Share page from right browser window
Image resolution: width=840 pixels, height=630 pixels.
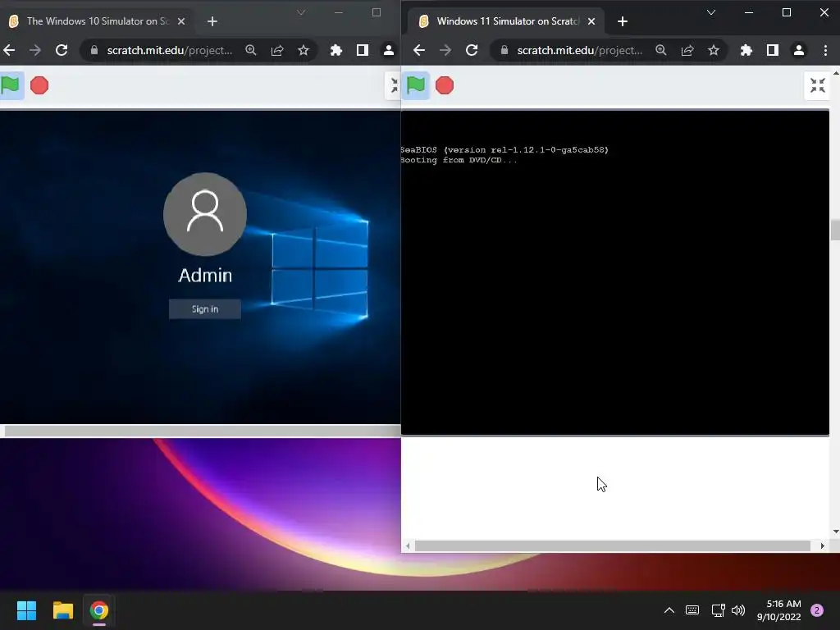[x=687, y=50]
